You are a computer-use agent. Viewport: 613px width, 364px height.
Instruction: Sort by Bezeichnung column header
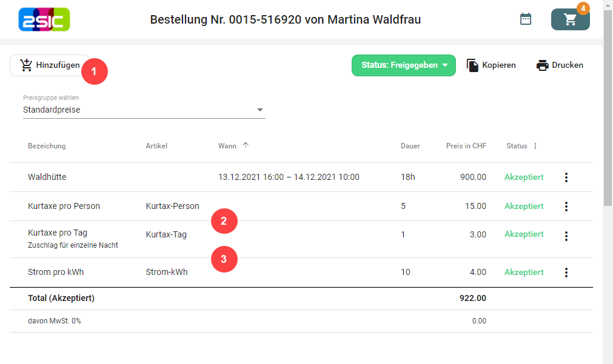(x=47, y=146)
